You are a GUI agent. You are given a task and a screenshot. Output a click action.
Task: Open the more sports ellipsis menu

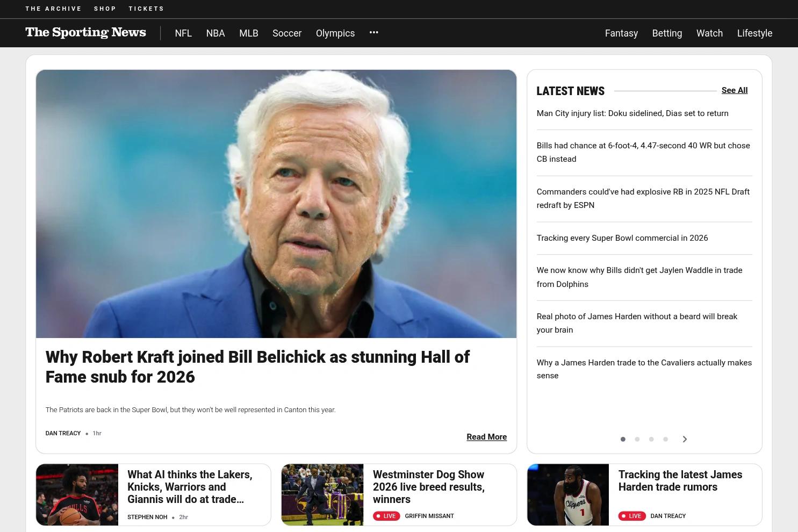point(374,33)
